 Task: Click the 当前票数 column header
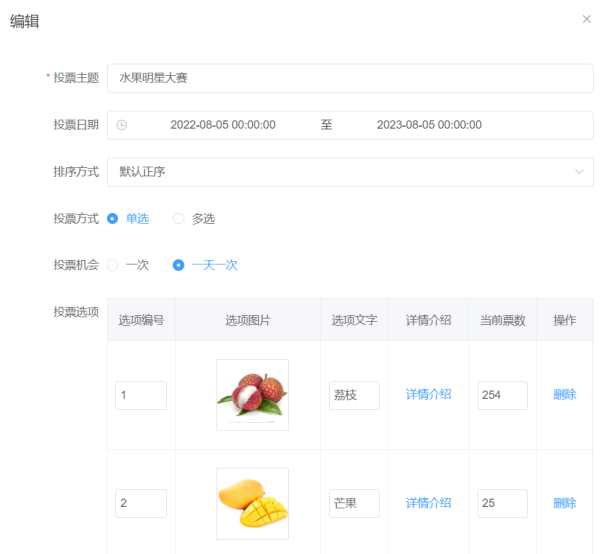point(502,320)
